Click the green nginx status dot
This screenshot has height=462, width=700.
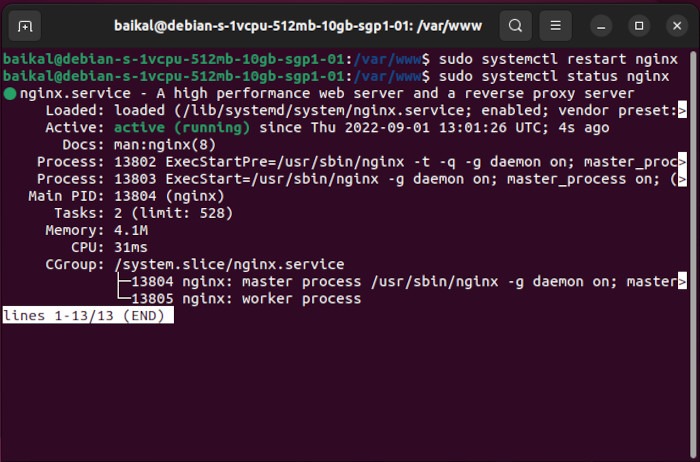pos(10,94)
